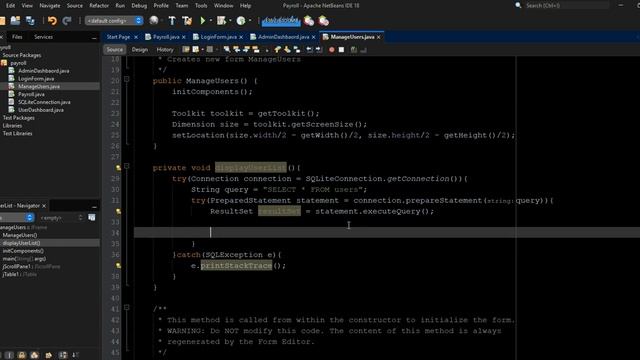This screenshot has height=360, width=640.
Task: Open the Navigator members view dropdown
Action: (16, 218)
